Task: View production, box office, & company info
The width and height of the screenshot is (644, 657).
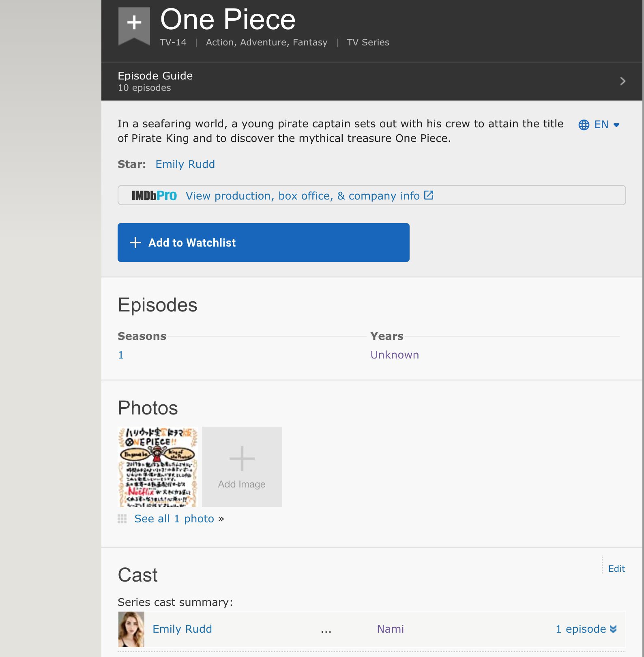Action: [303, 196]
